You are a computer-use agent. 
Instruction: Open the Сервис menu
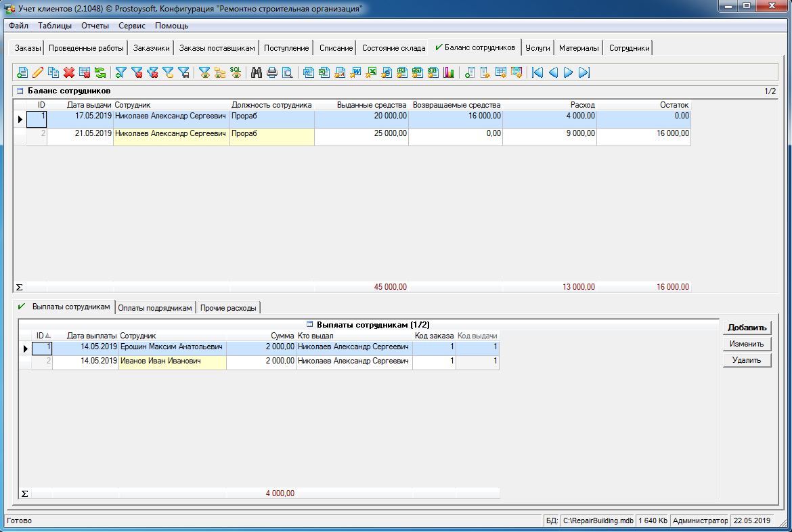[x=131, y=26]
